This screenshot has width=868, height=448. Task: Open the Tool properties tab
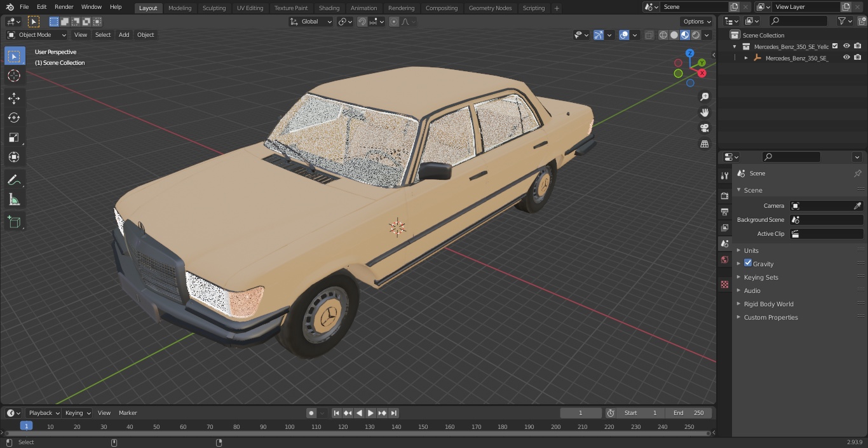tap(724, 175)
